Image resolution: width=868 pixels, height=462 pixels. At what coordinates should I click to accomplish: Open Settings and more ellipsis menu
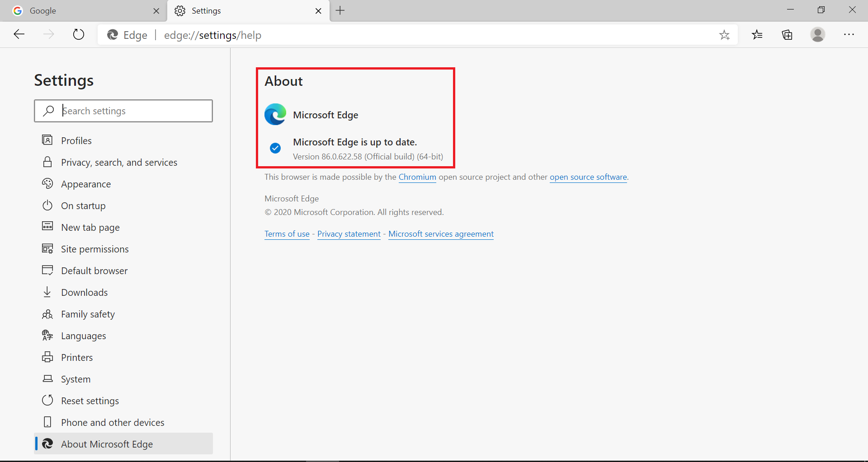(849, 35)
